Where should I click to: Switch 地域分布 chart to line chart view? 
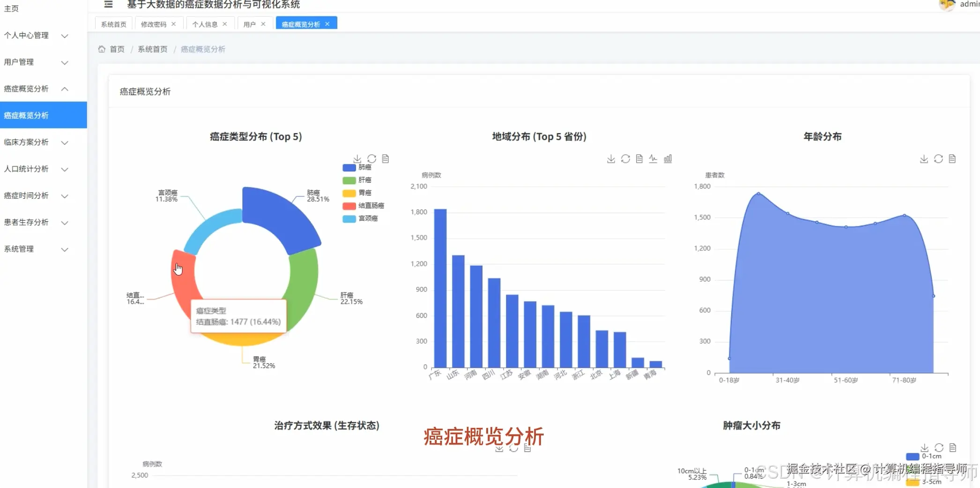click(x=653, y=158)
